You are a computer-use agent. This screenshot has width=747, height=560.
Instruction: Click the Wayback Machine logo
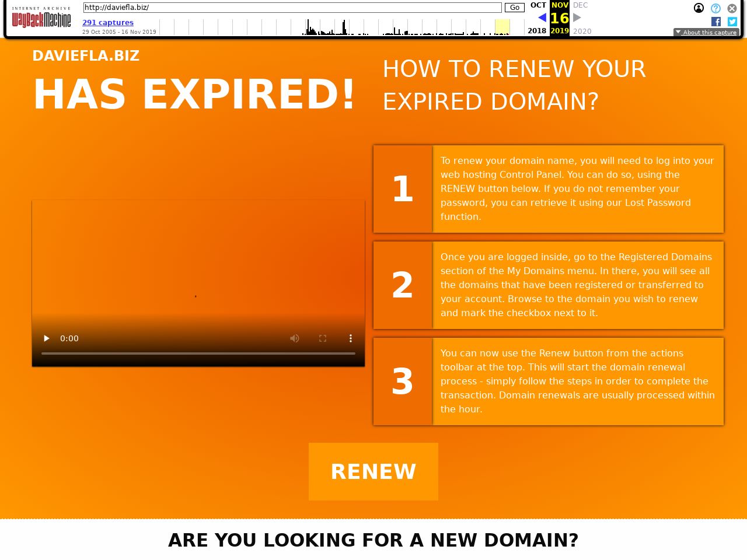[x=41, y=18]
